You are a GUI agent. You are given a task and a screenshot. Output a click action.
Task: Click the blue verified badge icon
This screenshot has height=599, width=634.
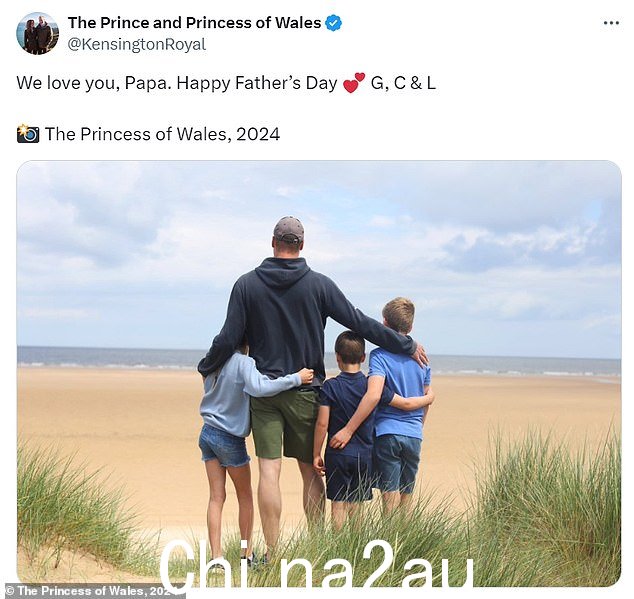[x=334, y=23]
